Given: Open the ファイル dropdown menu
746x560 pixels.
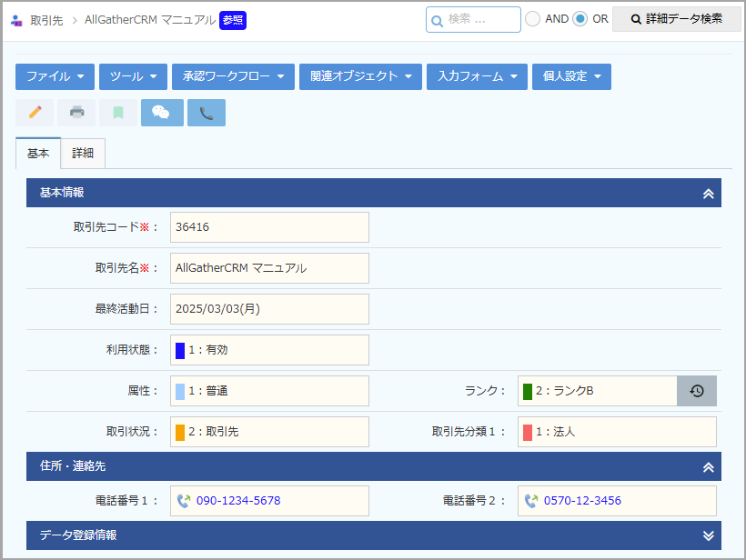Looking at the screenshot, I should pos(55,76).
